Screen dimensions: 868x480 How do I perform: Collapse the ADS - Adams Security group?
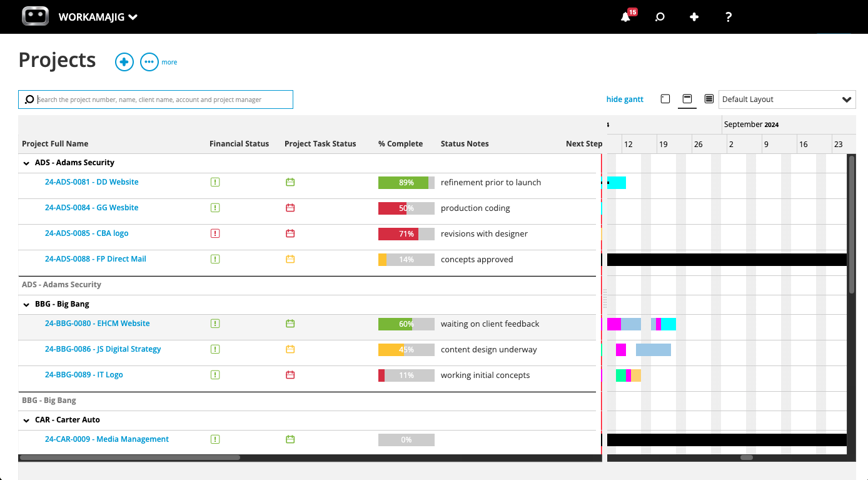[26, 162]
